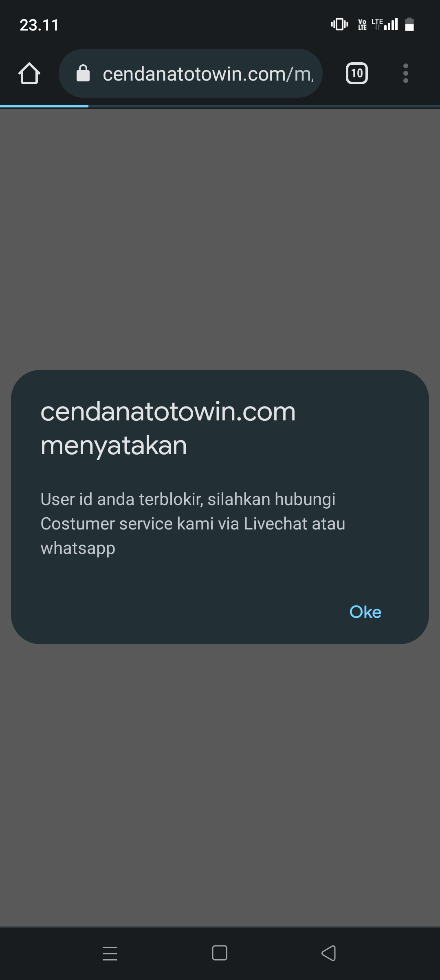Open Chrome's three-dot overflow menu
Screen dimensions: 440x980
point(405,73)
